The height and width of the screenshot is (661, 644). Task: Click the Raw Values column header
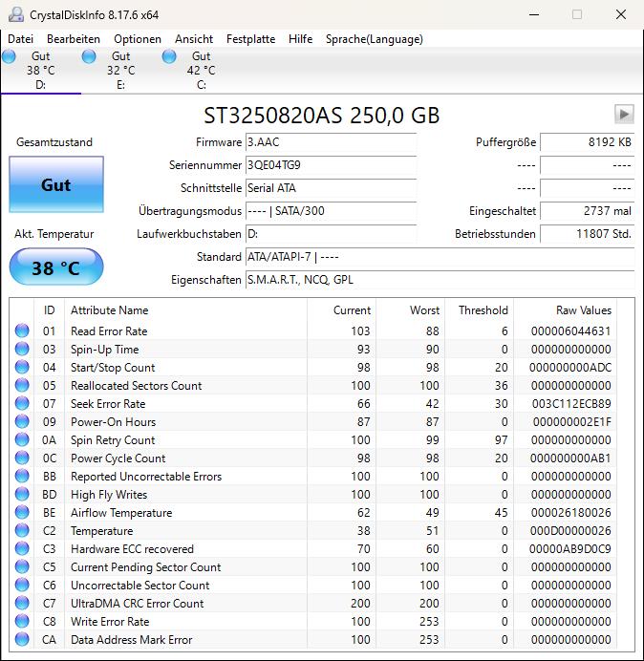(x=565, y=310)
